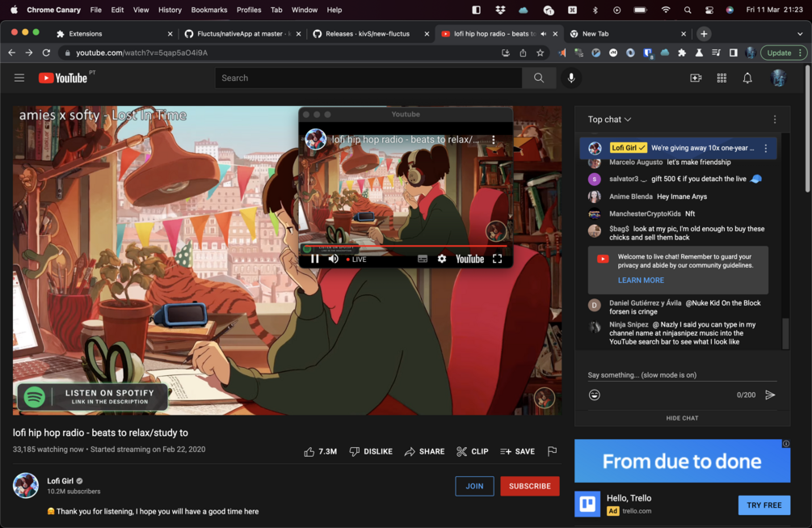Screen dimensions: 812x528
Task: Create a clip with CLIP scissors
Action: click(473, 452)
